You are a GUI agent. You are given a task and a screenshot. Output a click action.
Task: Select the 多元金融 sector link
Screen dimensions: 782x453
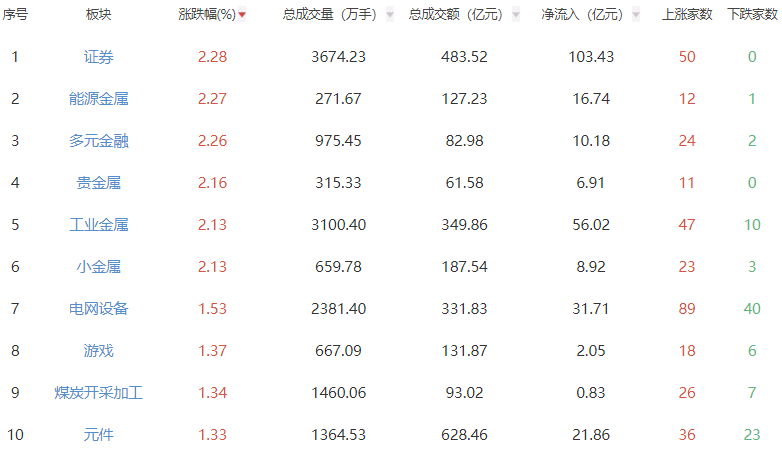coord(99,141)
